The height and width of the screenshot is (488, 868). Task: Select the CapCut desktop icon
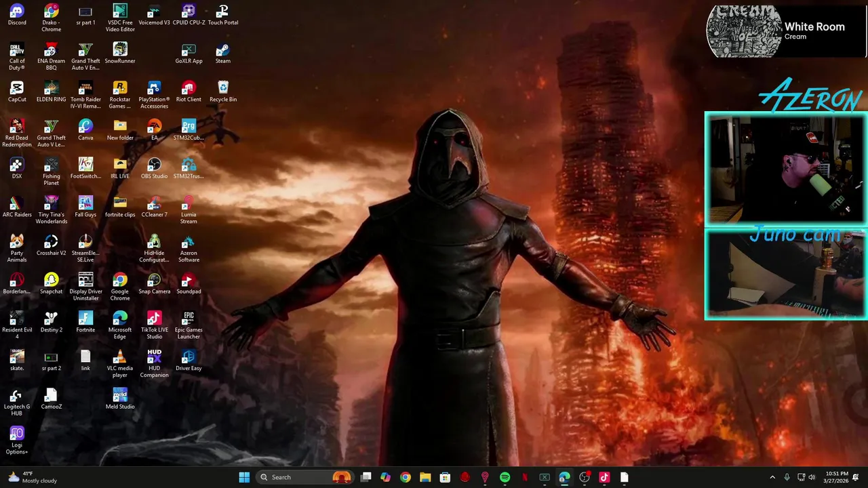(x=17, y=92)
